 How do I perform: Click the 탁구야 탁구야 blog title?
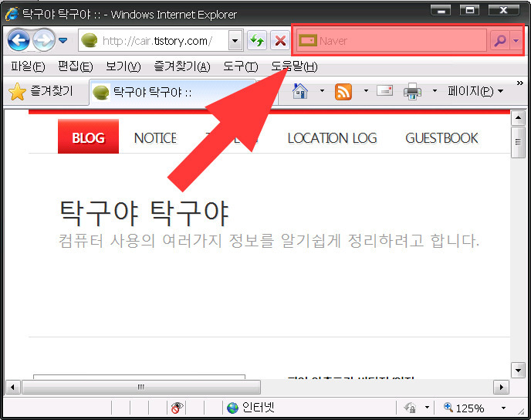[144, 213]
